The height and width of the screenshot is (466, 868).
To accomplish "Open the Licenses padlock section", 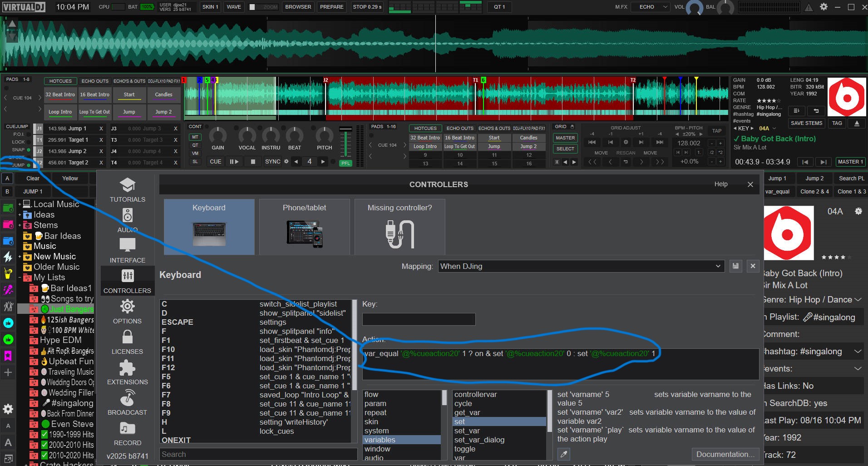I will [128, 341].
